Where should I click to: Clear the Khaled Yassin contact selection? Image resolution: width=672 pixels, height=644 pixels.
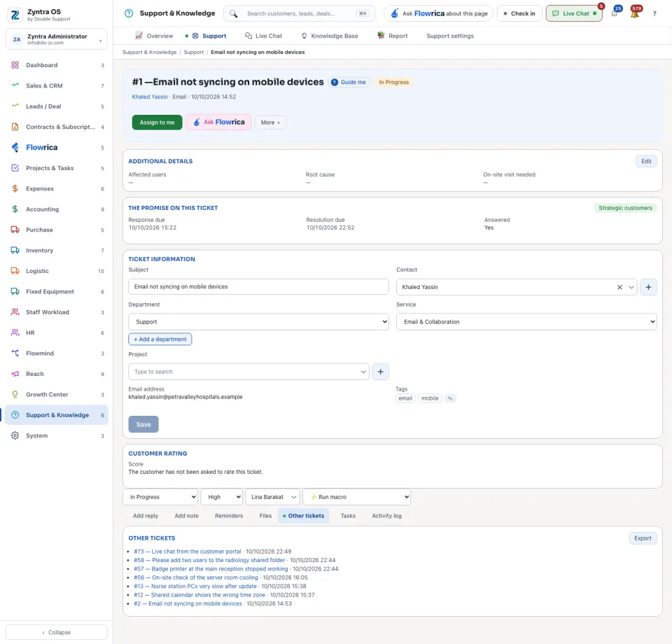click(x=619, y=287)
